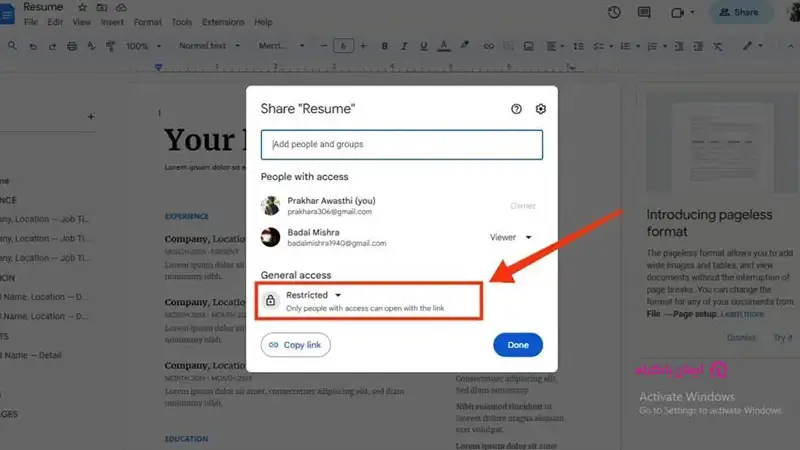
Task: Toggle italic formatting in toolbar
Action: click(x=404, y=46)
